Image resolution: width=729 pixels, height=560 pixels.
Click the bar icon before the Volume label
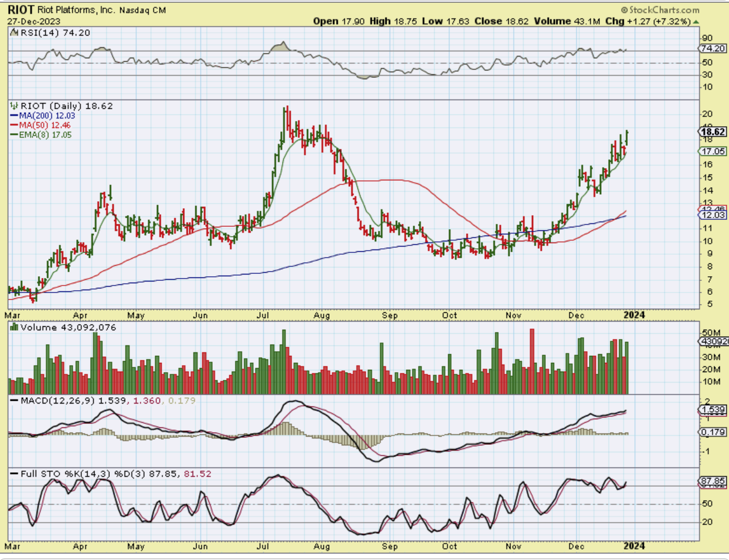coord(14,327)
